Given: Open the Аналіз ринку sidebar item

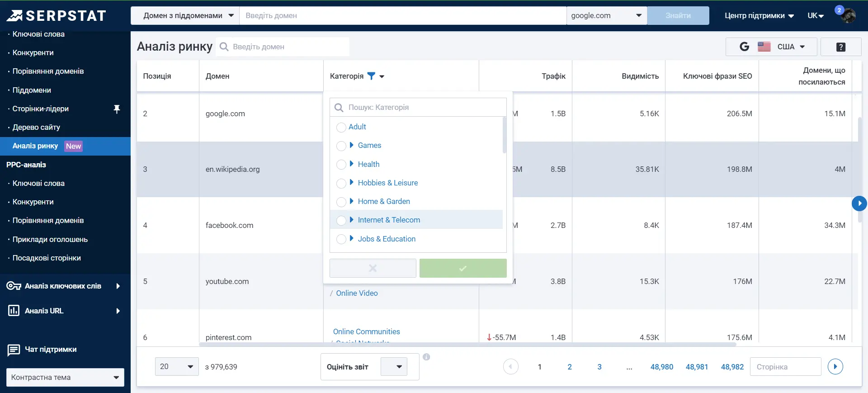Looking at the screenshot, I should (x=65, y=146).
